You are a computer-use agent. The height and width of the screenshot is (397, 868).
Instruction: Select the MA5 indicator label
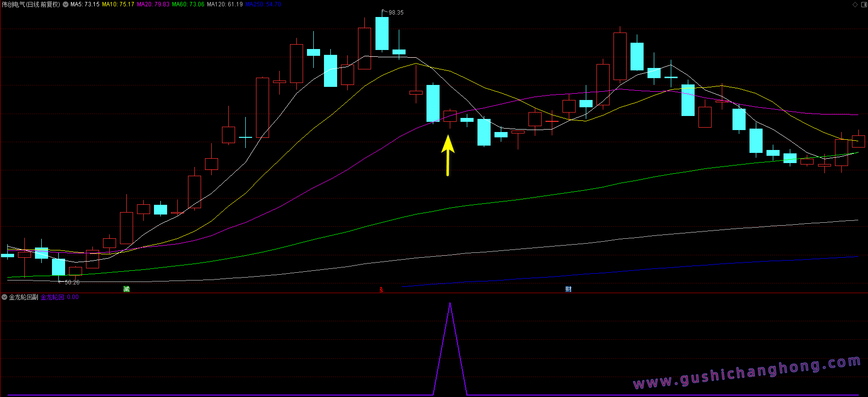click(85, 4)
